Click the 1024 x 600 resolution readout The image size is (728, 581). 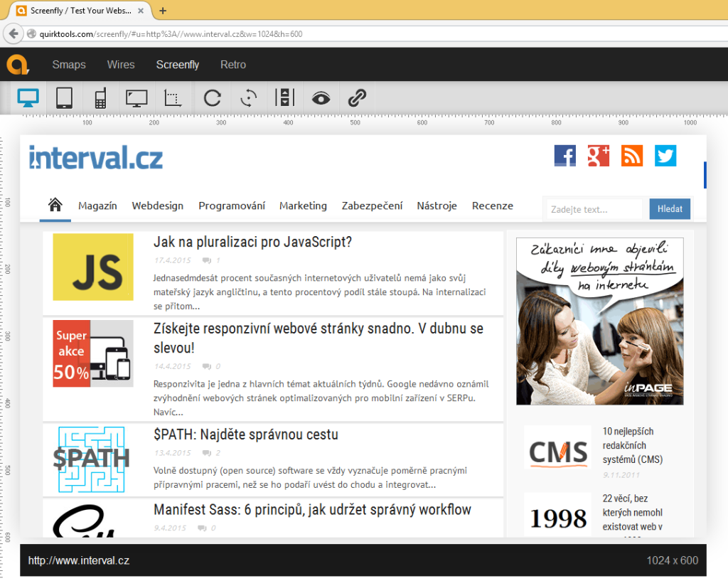tap(673, 560)
